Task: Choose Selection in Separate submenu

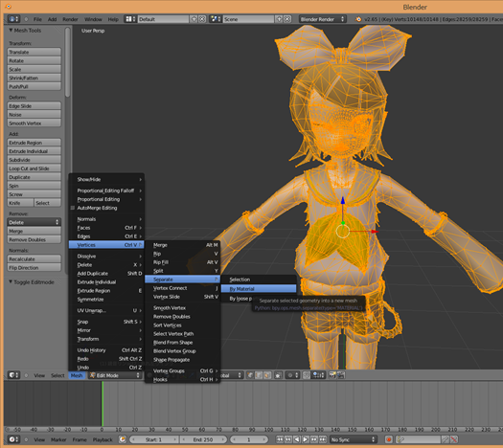Action: (x=259, y=280)
